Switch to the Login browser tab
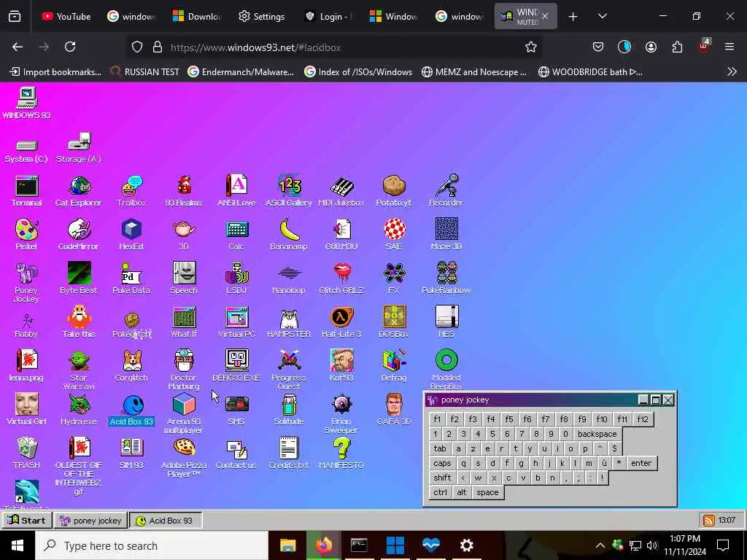The width and height of the screenshot is (747, 560). [328, 16]
